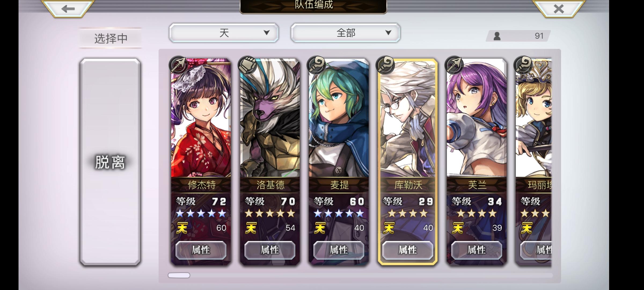This screenshot has height=290, width=644.
Task: Click the 脱离 slot to remove the member
Action: click(x=110, y=162)
